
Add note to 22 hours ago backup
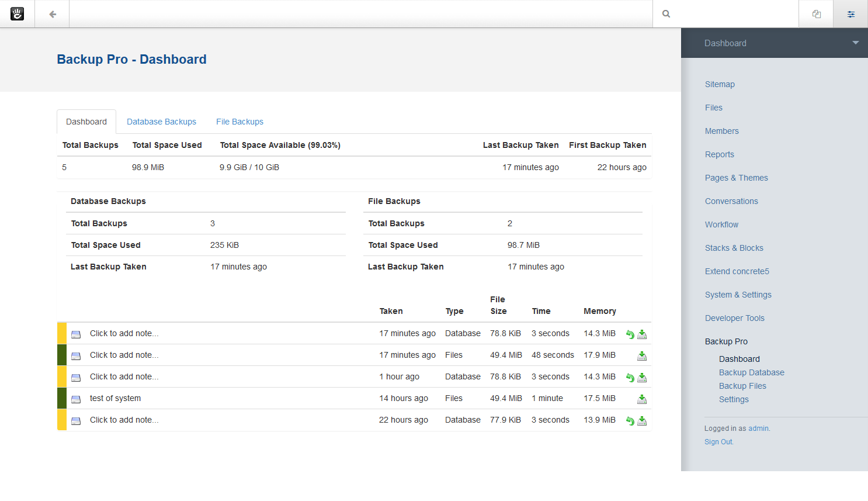[124, 420]
